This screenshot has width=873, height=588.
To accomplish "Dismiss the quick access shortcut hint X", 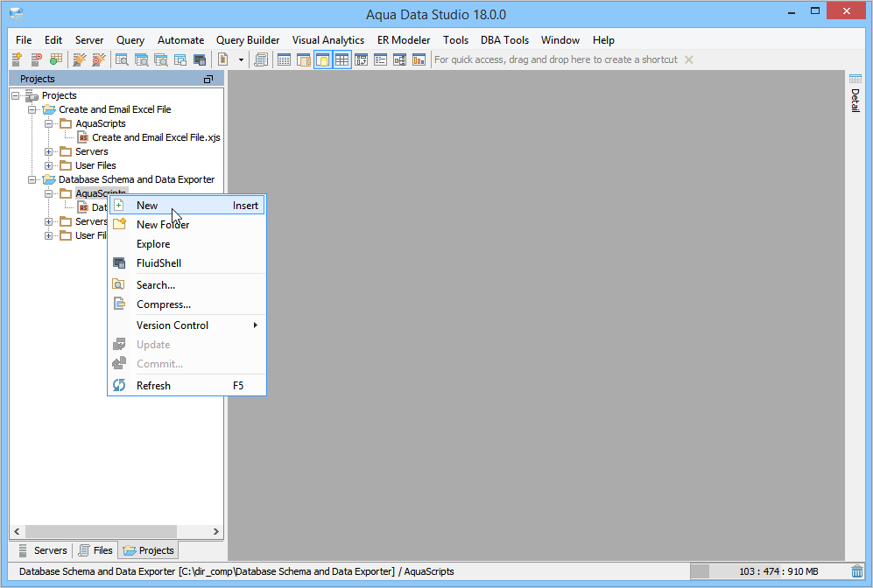I will click(x=689, y=59).
